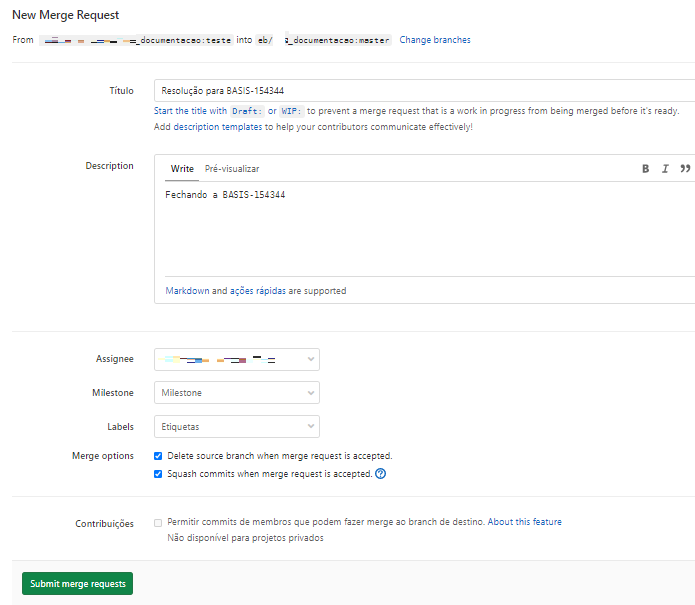Open the Milestone dropdown
The width and height of the screenshot is (695, 605).
click(x=237, y=393)
